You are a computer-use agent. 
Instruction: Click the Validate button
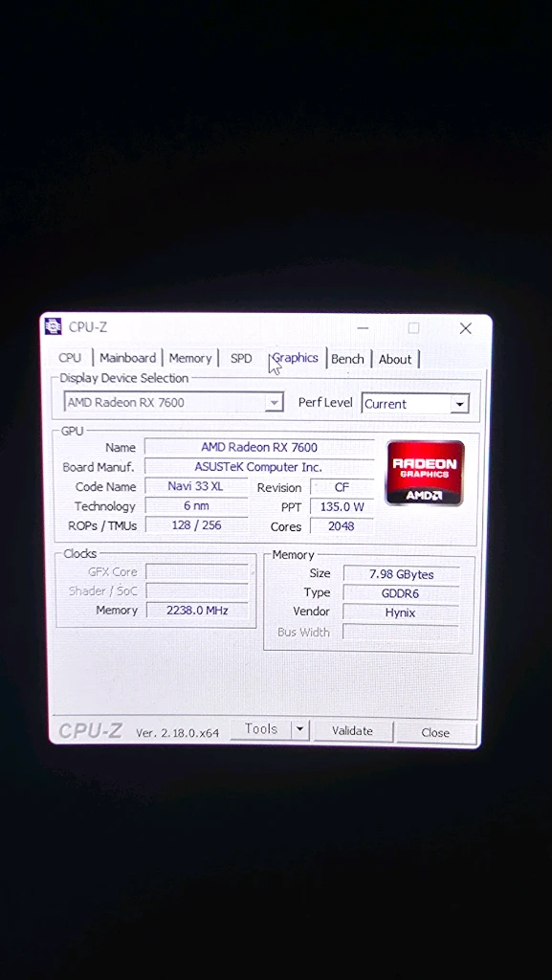353,731
